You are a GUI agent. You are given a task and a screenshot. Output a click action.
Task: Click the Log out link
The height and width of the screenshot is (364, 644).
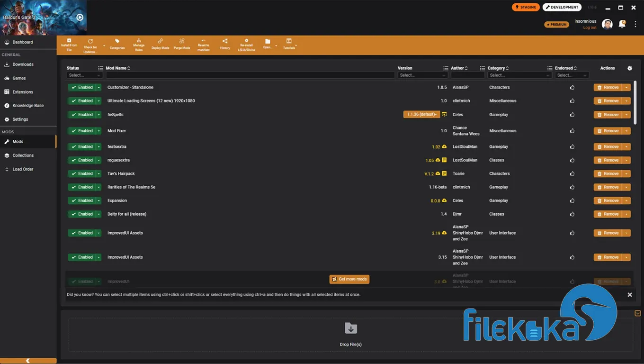coord(590,27)
